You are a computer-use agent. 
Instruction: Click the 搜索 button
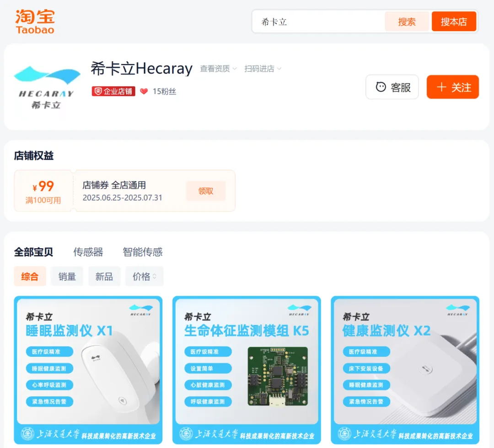pos(407,21)
